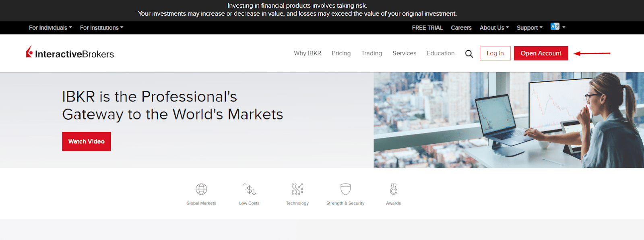Screen dimensions: 644x240
Task: Open the search magnifier icon
Action: (469, 54)
